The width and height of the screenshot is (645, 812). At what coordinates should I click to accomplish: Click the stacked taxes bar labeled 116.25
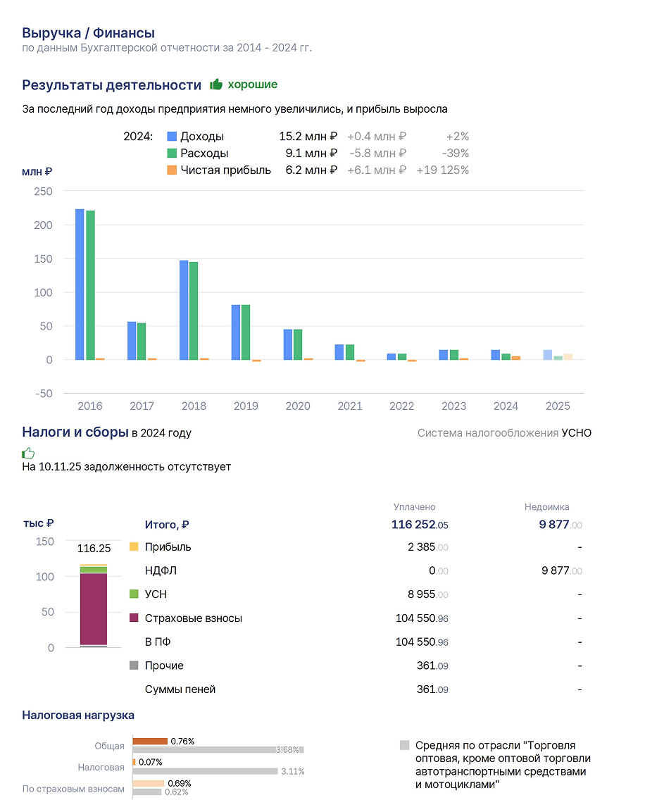(94, 606)
